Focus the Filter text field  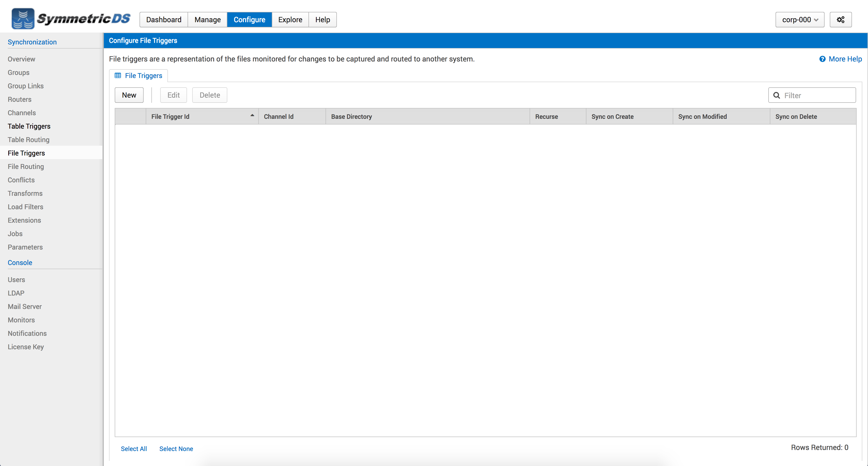[x=817, y=95]
